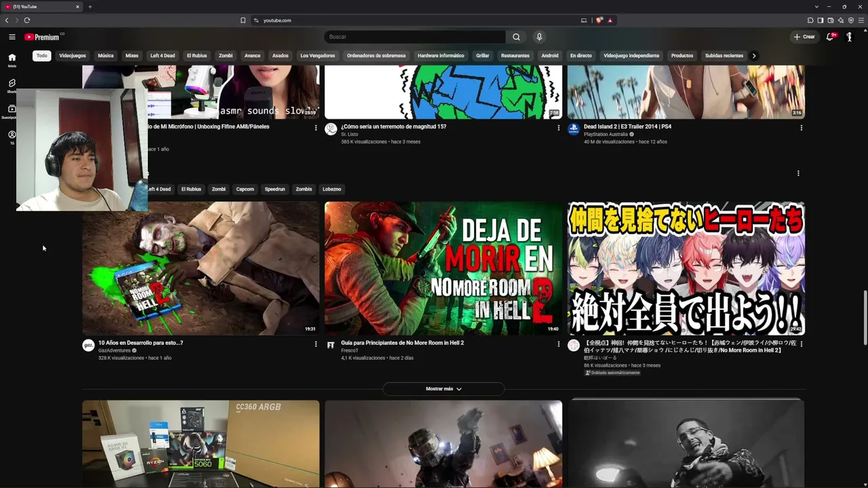Start voice search with the microphone icon

pyautogui.click(x=539, y=37)
